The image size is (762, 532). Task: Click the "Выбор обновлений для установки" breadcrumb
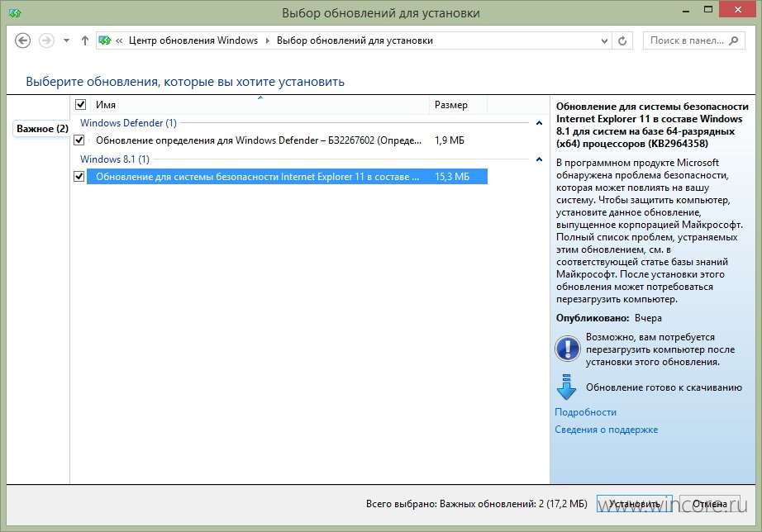tap(355, 40)
